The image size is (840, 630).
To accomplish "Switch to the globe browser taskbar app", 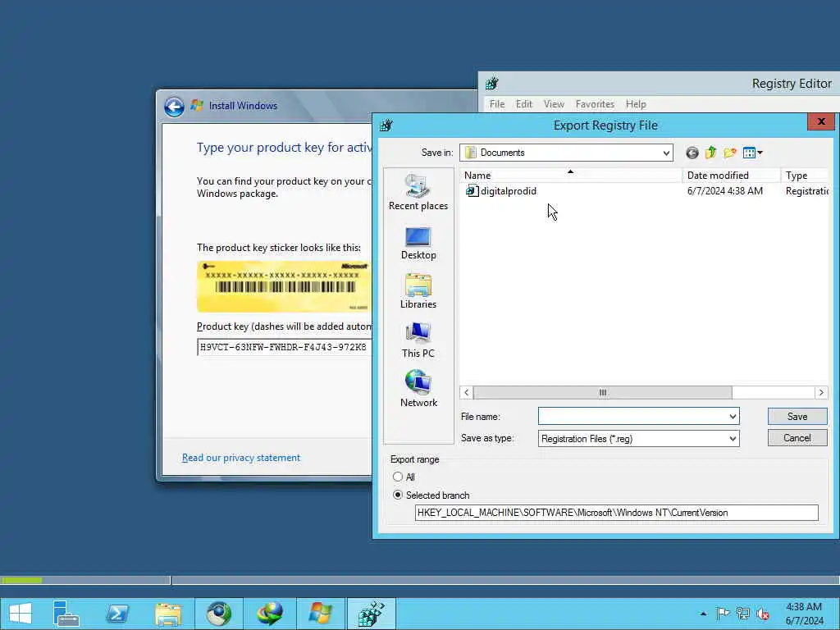I will pos(219,614).
